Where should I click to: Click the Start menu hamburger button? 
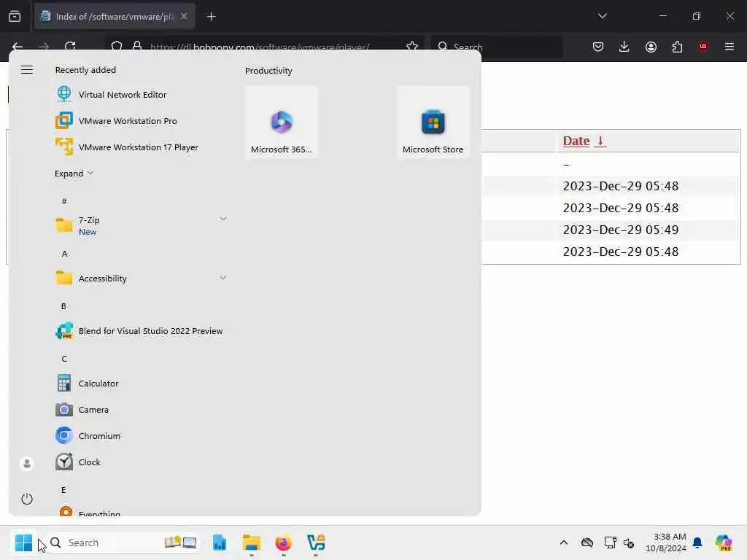pos(27,70)
